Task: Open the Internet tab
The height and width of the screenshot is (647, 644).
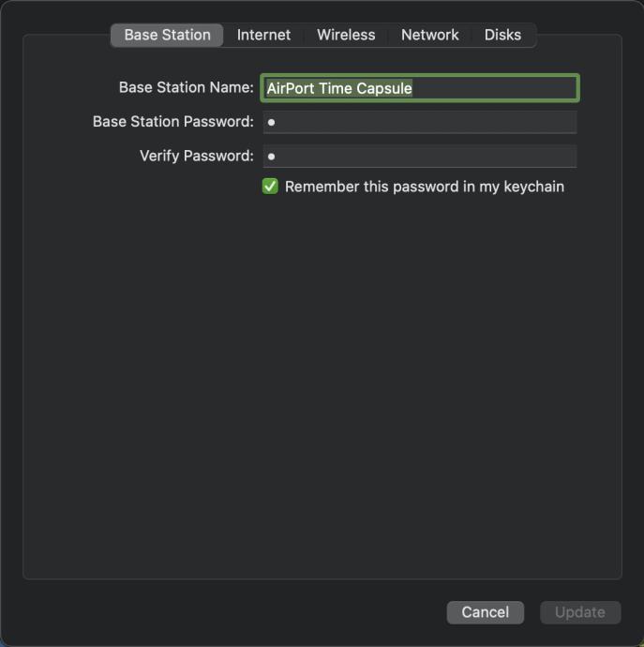Action: [263, 36]
